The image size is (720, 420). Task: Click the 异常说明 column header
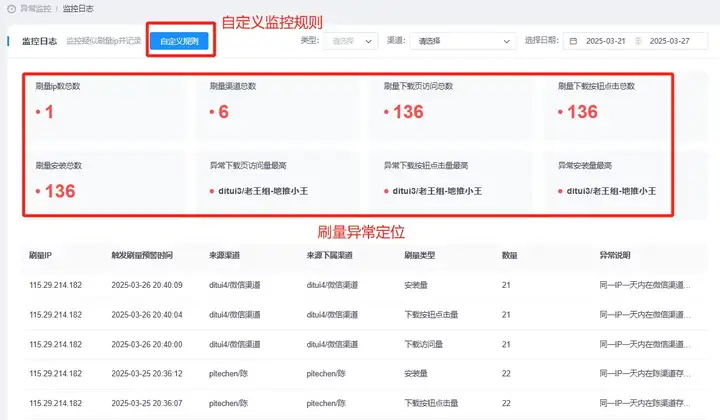coord(615,255)
